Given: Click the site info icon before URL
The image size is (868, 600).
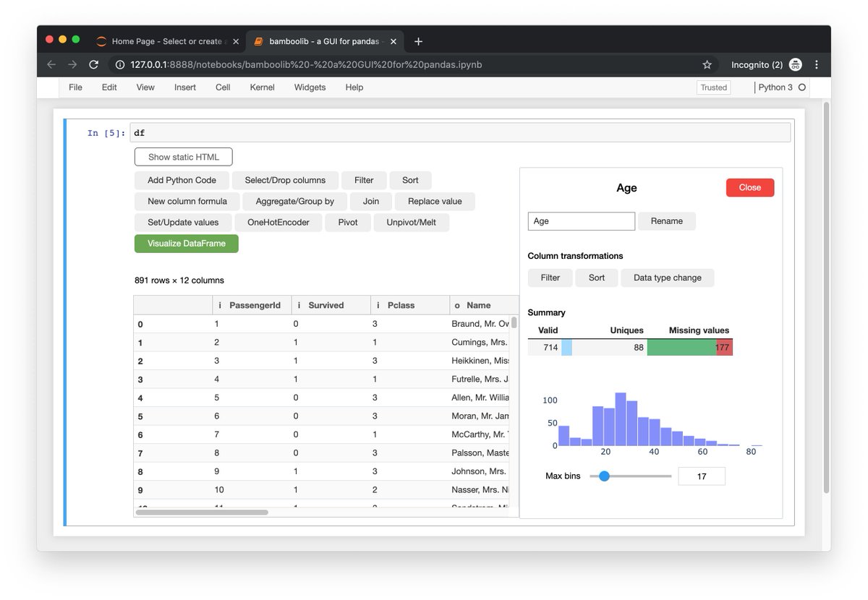Looking at the screenshot, I should [119, 64].
